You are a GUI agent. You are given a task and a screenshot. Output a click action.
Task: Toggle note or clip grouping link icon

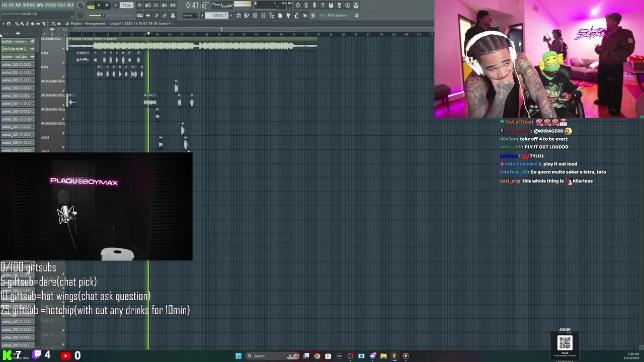pyautogui.click(x=164, y=16)
